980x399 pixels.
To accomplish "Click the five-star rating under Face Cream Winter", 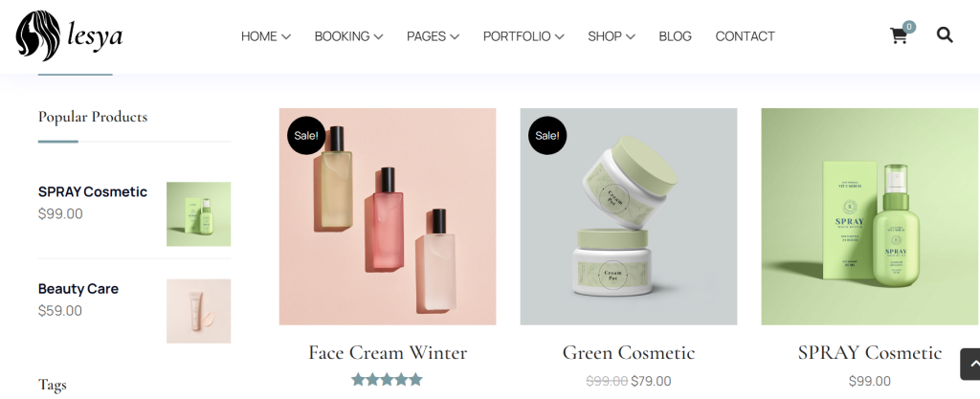I will pos(387,380).
